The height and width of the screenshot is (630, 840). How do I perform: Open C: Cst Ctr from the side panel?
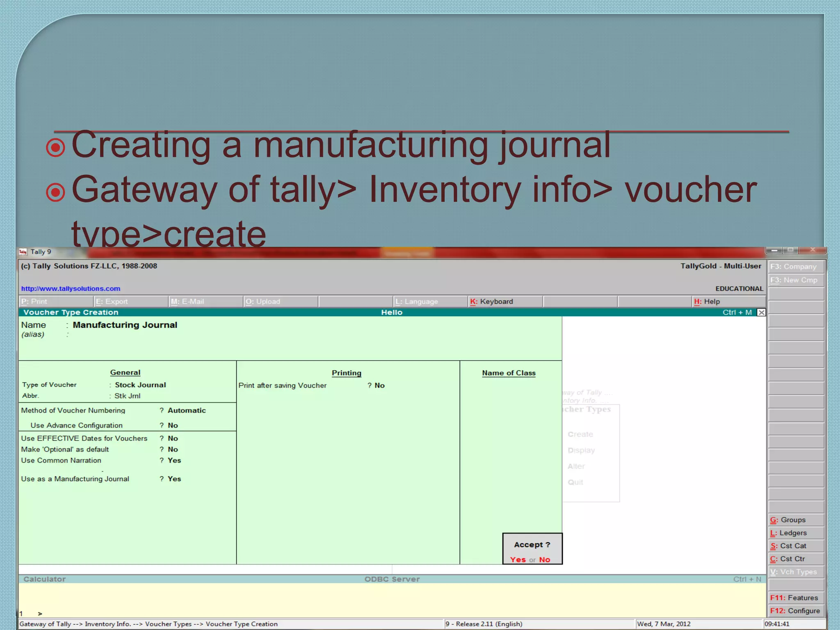pyautogui.click(x=796, y=559)
